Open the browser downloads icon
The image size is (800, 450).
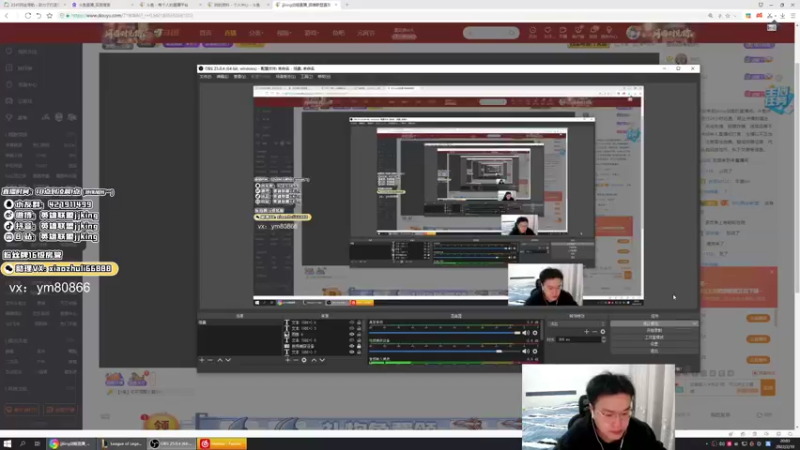783,16
